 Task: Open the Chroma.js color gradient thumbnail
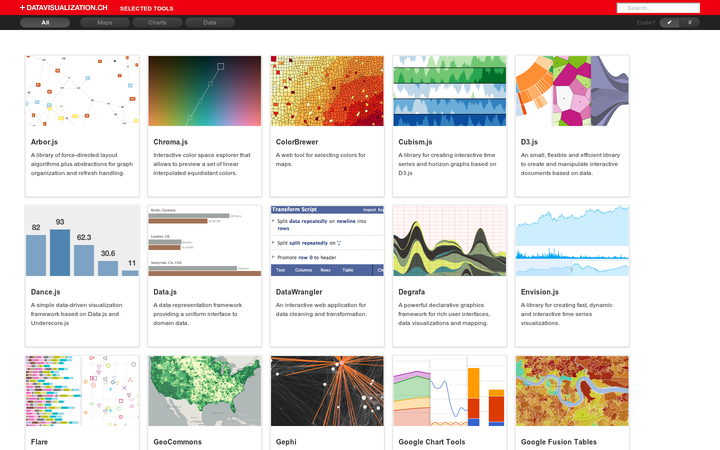click(x=205, y=91)
